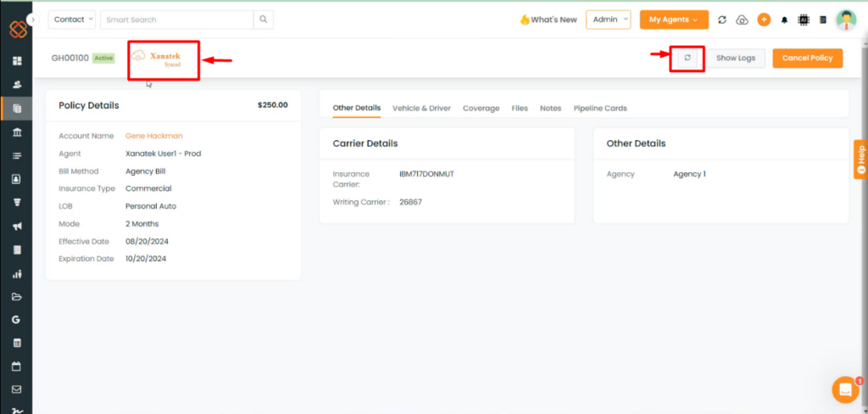Screen dimensions: 868x414
Task: Open the document sheet icon below the megaphone
Action: pos(17,250)
